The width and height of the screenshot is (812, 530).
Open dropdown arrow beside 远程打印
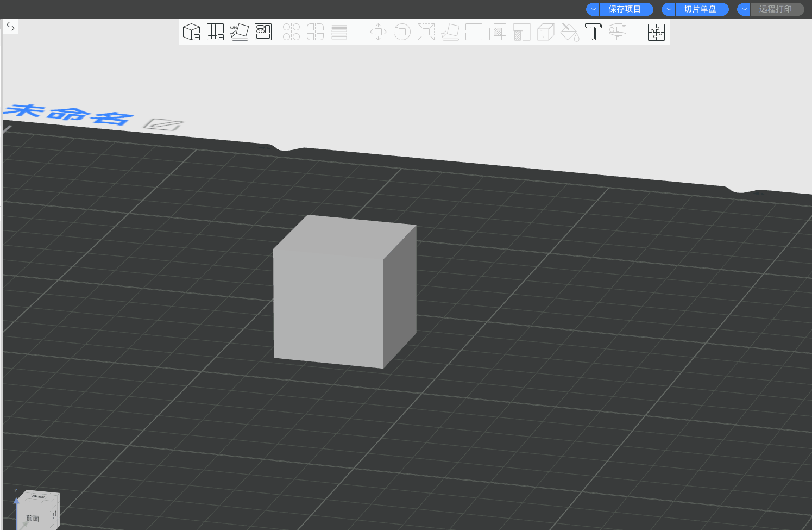(x=744, y=9)
